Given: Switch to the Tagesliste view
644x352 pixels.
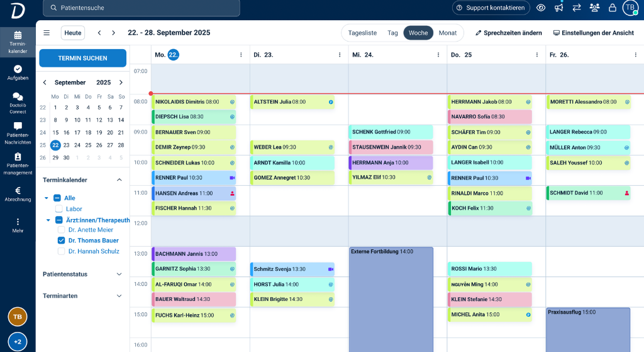Looking at the screenshot, I should (x=362, y=33).
